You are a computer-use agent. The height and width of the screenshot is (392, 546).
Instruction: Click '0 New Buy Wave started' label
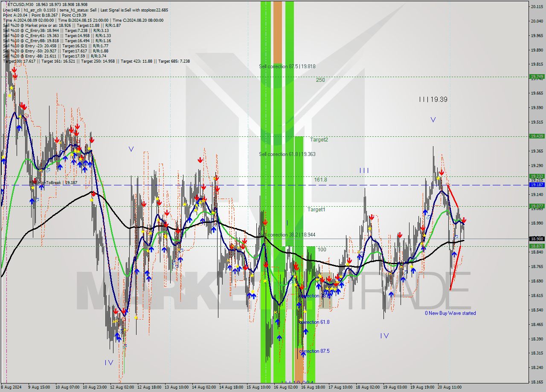(x=450, y=313)
